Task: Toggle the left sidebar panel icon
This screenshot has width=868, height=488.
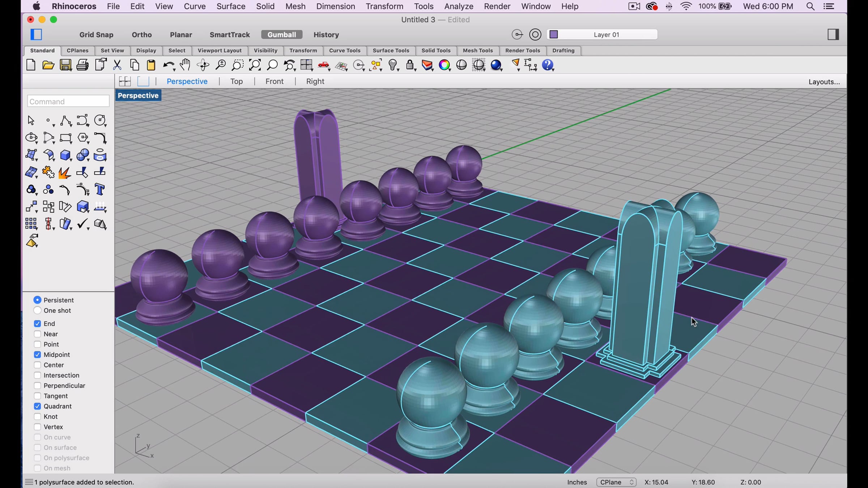Action: point(36,34)
